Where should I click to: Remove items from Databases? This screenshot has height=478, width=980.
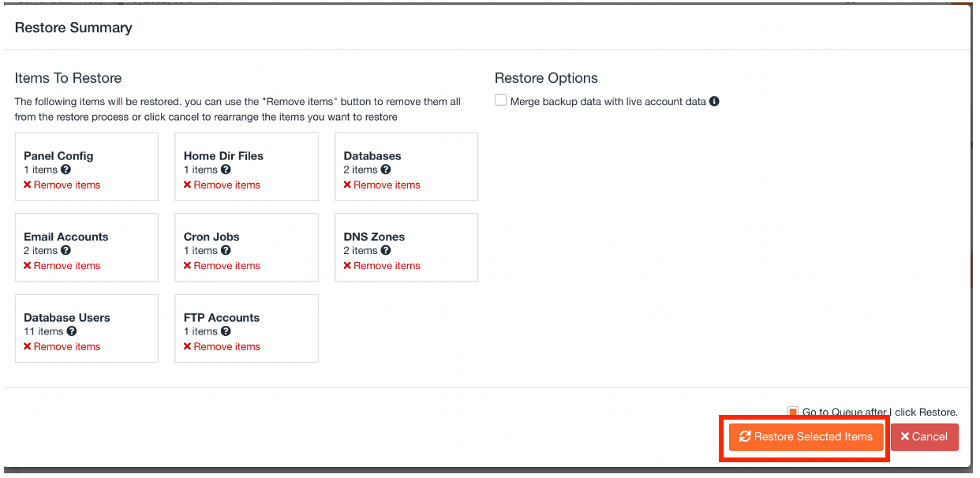(382, 185)
